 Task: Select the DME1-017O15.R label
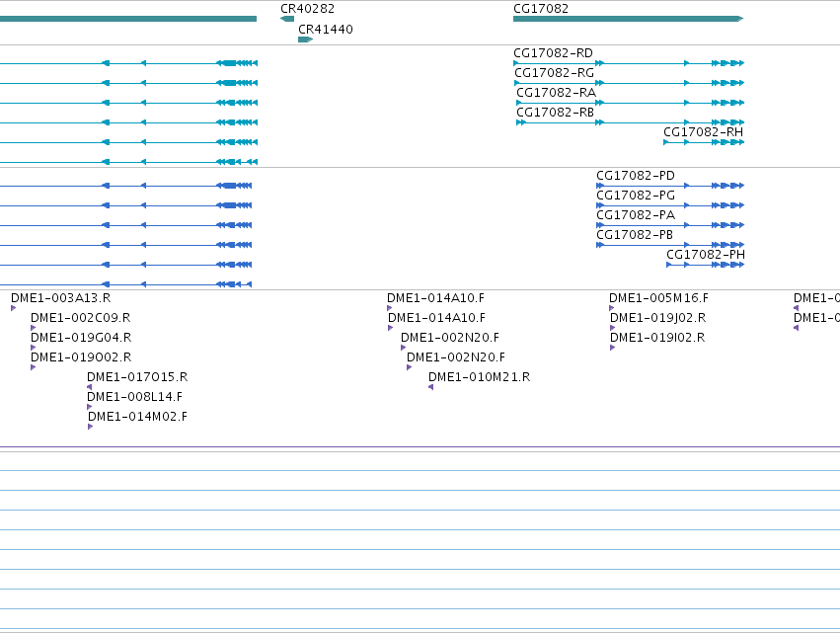(137, 377)
